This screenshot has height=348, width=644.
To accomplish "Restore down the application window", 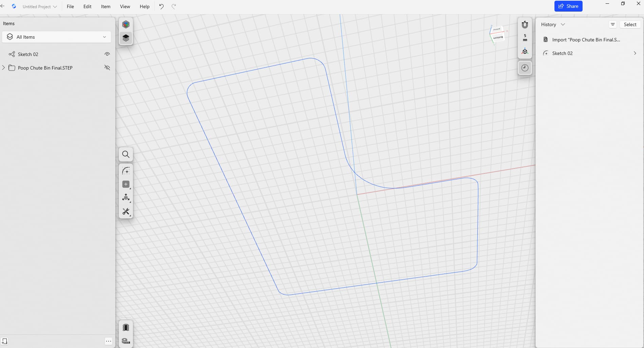I will pos(623,4).
